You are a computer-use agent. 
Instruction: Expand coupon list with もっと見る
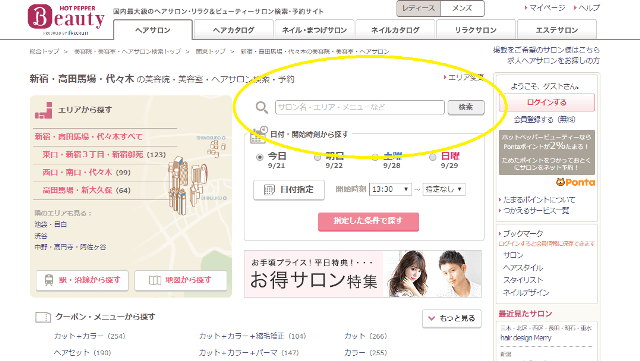coord(452,318)
